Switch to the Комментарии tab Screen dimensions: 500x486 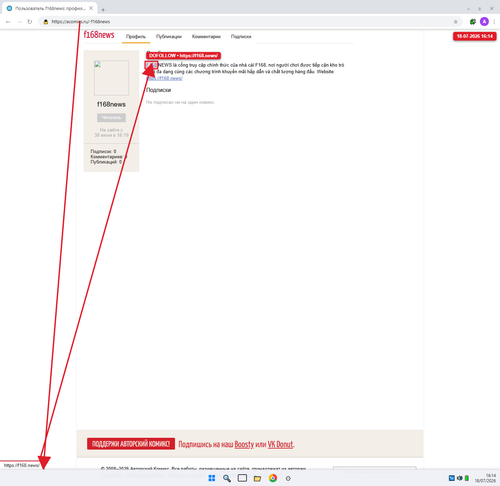click(206, 36)
